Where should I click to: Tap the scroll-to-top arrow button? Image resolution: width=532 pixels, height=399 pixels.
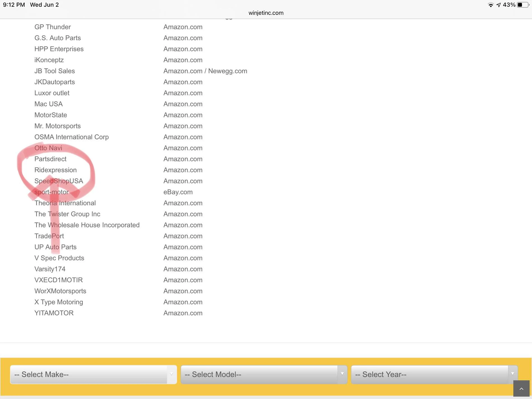[x=521, y=388]
